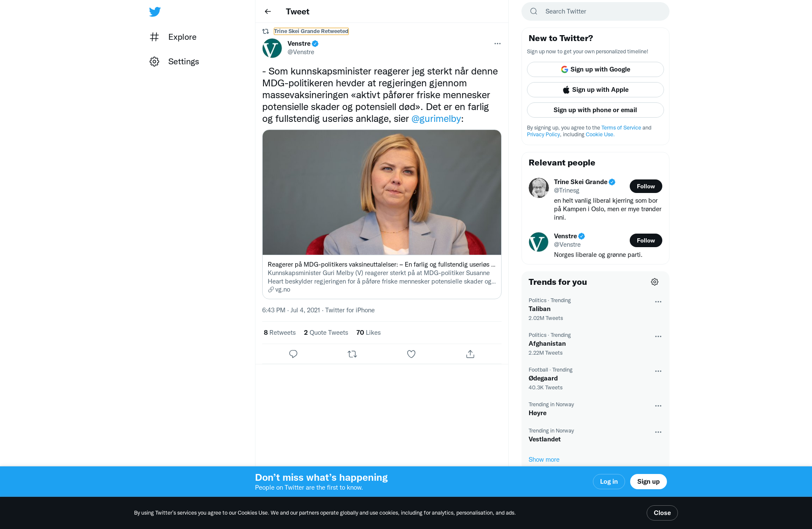This screenshot has height=529, width=812.
Task: Open Venstre avatar in Relevant people
Action: pyautogui.click(x=539, y=242)
